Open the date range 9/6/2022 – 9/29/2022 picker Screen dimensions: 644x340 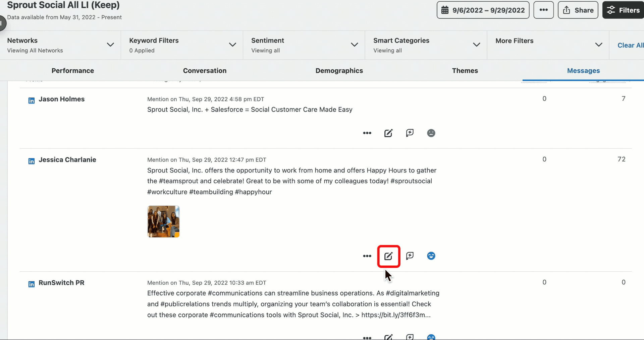pos(483,10)
